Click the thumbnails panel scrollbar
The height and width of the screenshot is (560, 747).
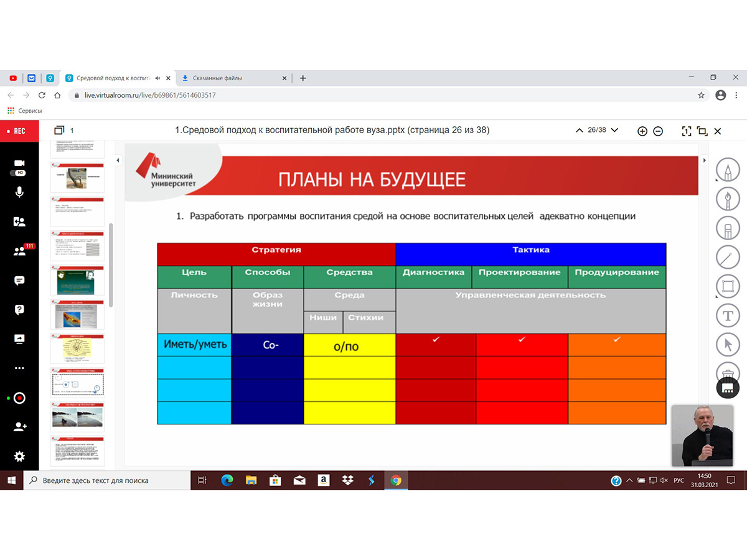[111, 264]
